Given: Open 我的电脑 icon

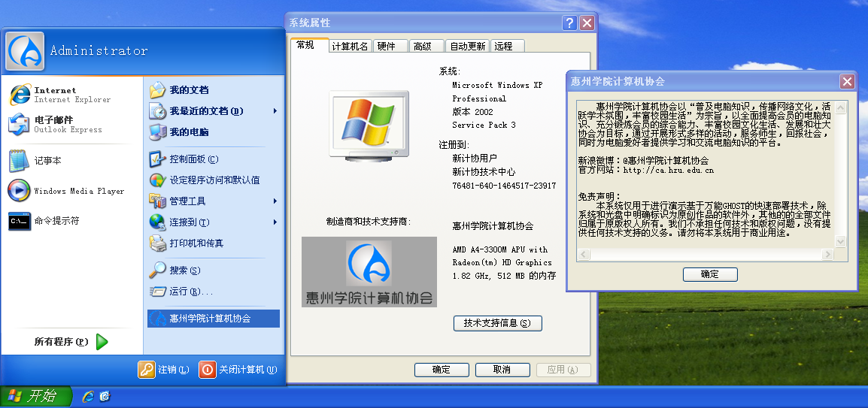Looking at the screenshot, I should (x=158, y=132).
